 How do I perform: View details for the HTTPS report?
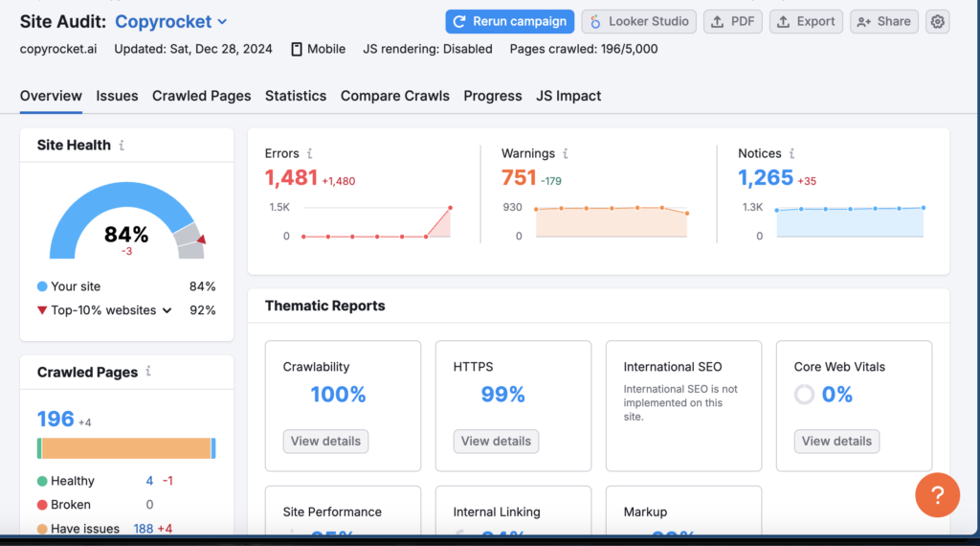(x=496, y=442)
